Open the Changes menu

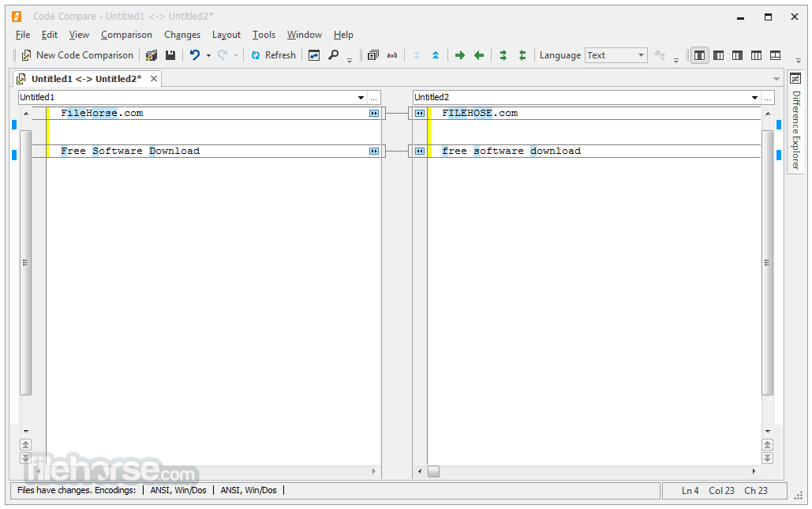tap(182, 35)
